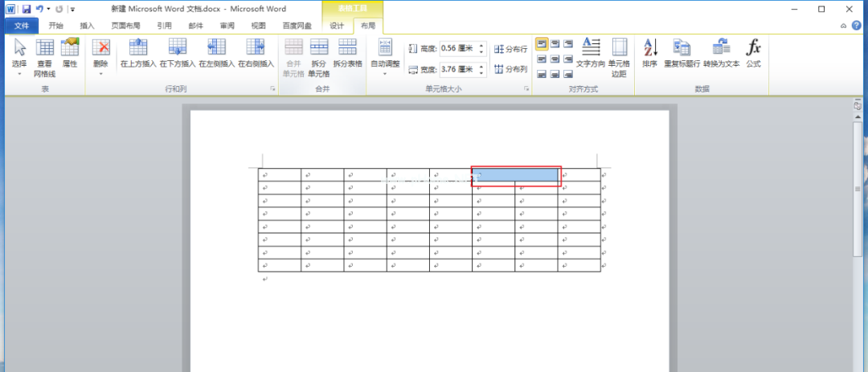Click Insert Above (在上方插入) icon
This screenshot has width=868, height=372.
[x=138, y=48]
